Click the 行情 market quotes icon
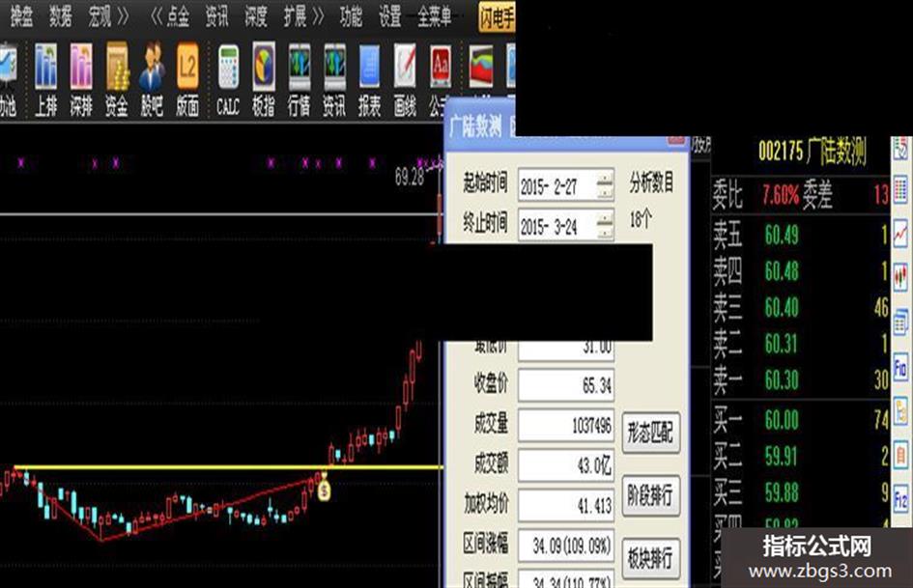The image size is (913, 588). (x=299, y=80)
